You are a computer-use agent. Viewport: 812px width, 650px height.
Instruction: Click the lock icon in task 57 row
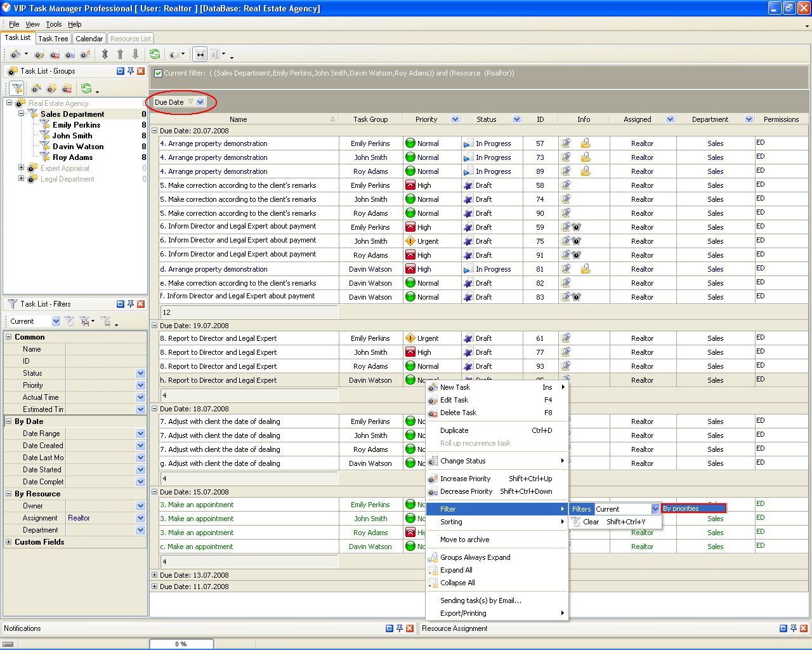586,143
